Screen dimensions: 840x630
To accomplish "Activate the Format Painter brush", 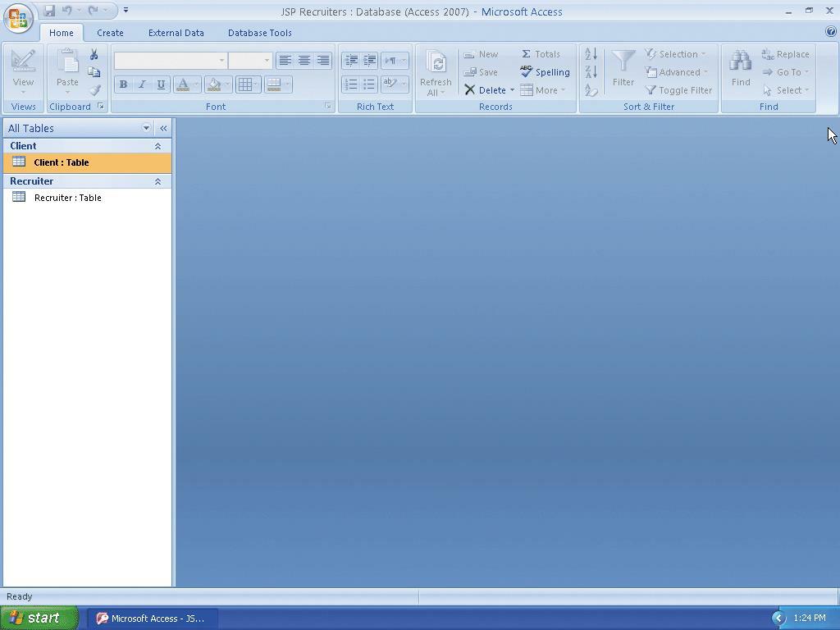I will click(95, 90).
